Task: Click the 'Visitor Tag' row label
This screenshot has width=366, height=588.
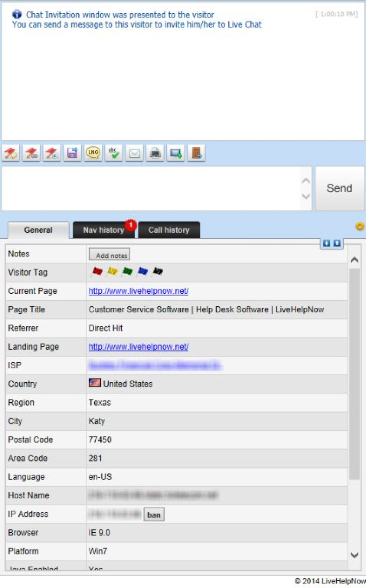Action: point(28,272)
